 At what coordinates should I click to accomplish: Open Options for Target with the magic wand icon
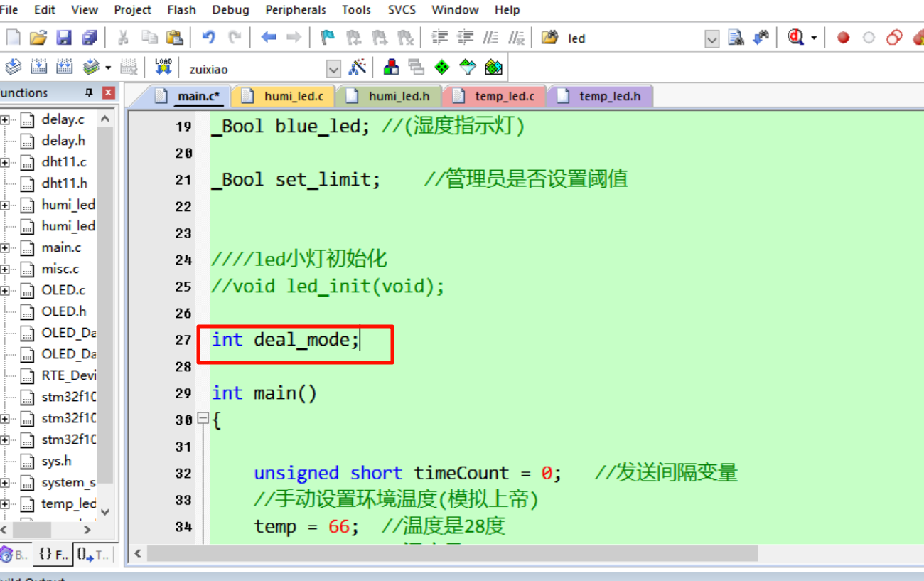(x=358, y=67)
